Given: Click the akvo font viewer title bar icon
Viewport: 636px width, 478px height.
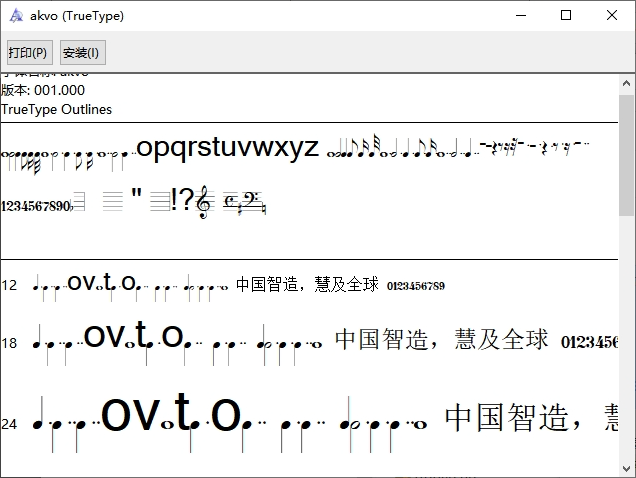Looking at the screenshot, I should point(16,16).
